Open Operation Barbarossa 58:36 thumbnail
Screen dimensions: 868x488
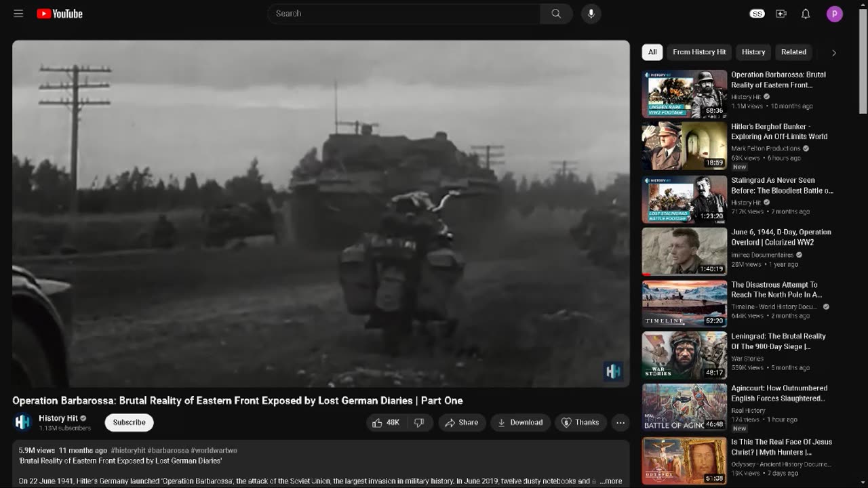[x=684, y=94]
